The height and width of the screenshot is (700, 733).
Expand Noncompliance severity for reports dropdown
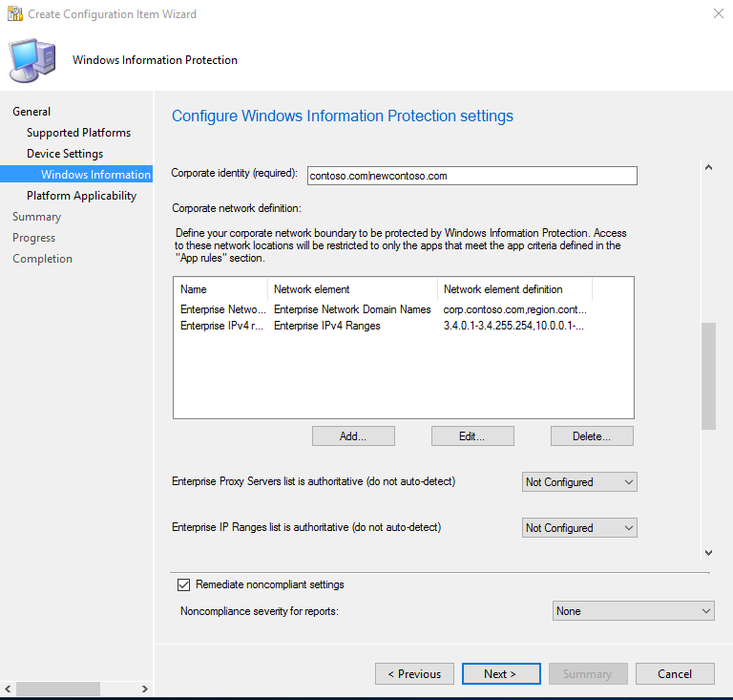[x=634, y=611]
